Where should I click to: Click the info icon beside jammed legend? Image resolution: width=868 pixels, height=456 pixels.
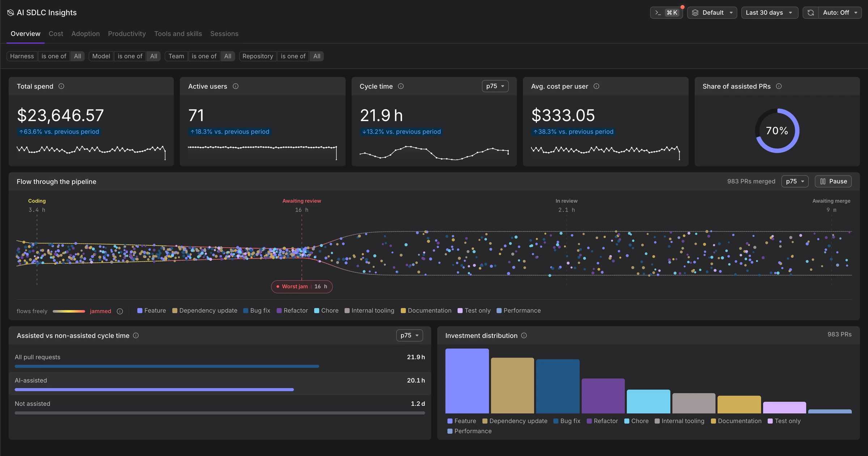pos(120,311)
